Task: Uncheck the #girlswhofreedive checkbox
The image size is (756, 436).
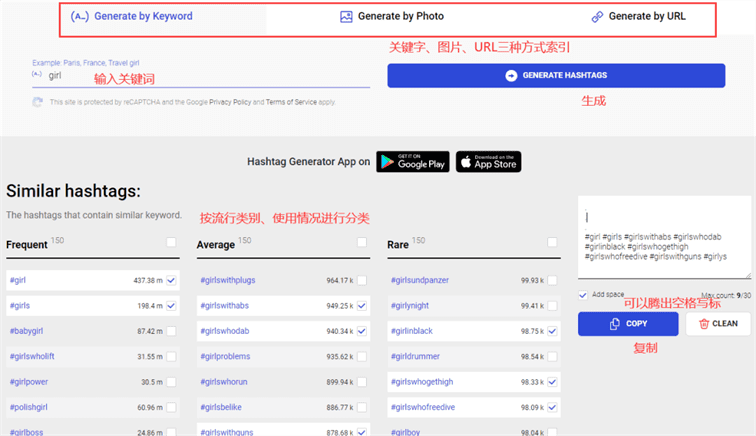Action: tap(552, 408)
